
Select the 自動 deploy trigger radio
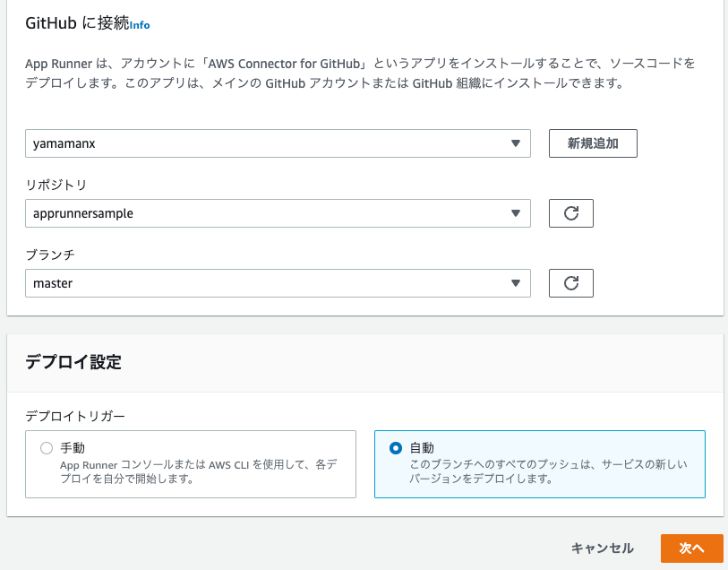(x=396, y=448)
